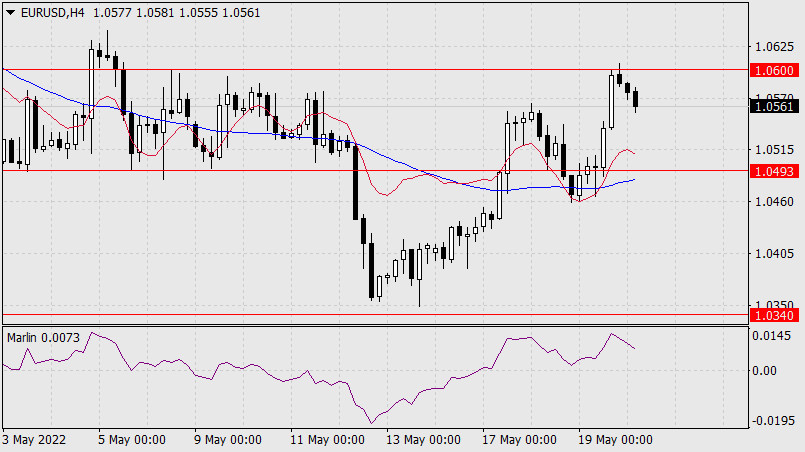
Task: Click the 1.0625 price scale value
Action: point(774,47)
